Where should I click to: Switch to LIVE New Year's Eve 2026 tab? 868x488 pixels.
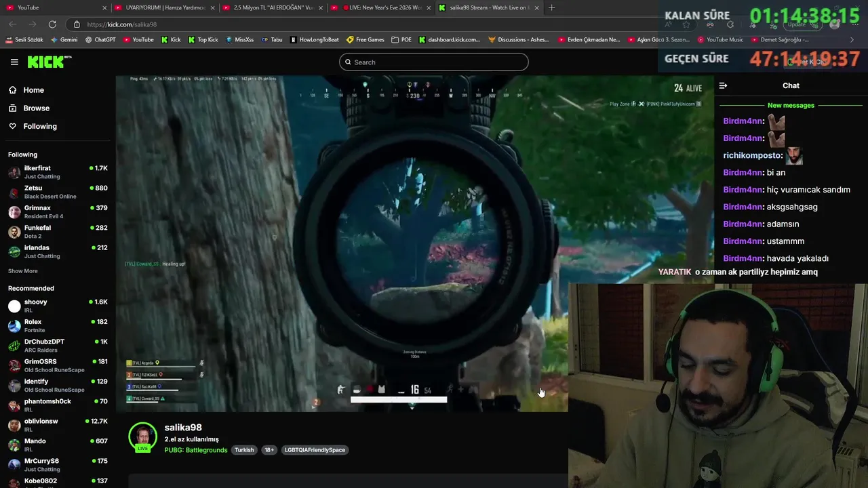click(x=380, y=7)
